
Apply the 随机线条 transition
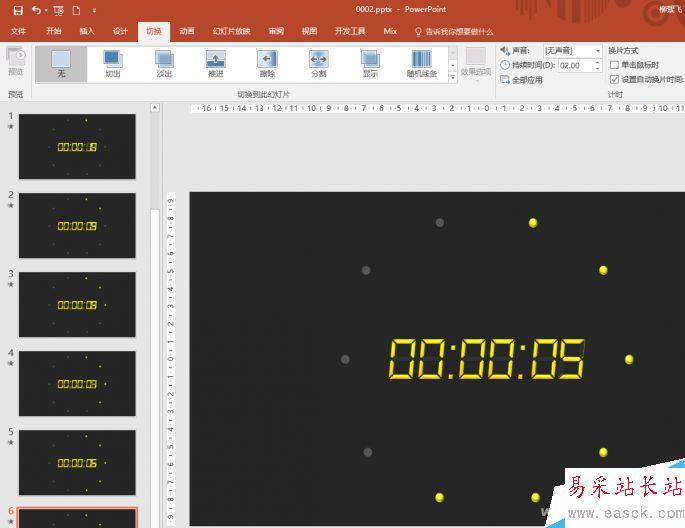[422, 64]
